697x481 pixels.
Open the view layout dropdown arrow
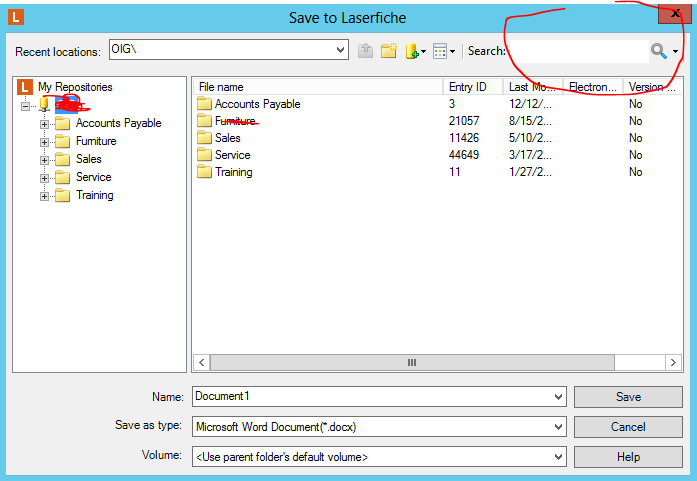click(453, 52)
